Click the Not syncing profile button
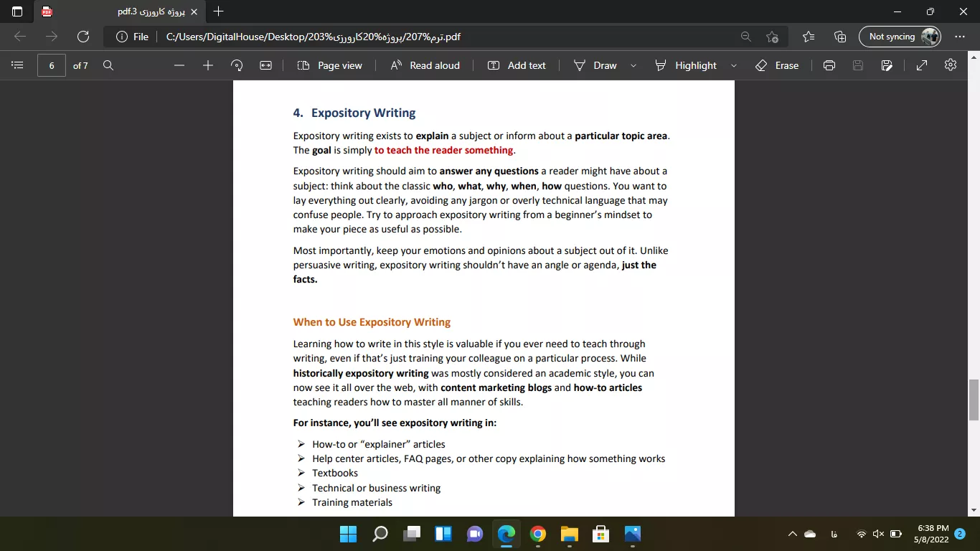 900,37
